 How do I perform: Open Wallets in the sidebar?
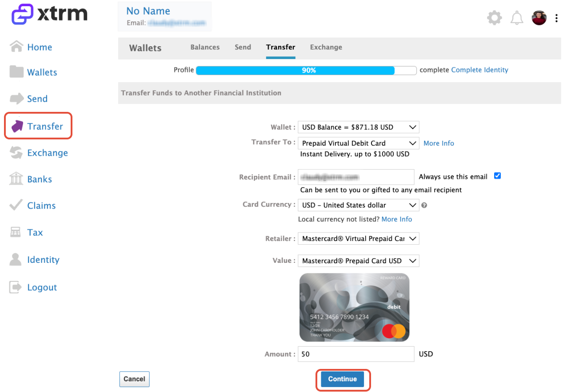(x=42, y=72)
